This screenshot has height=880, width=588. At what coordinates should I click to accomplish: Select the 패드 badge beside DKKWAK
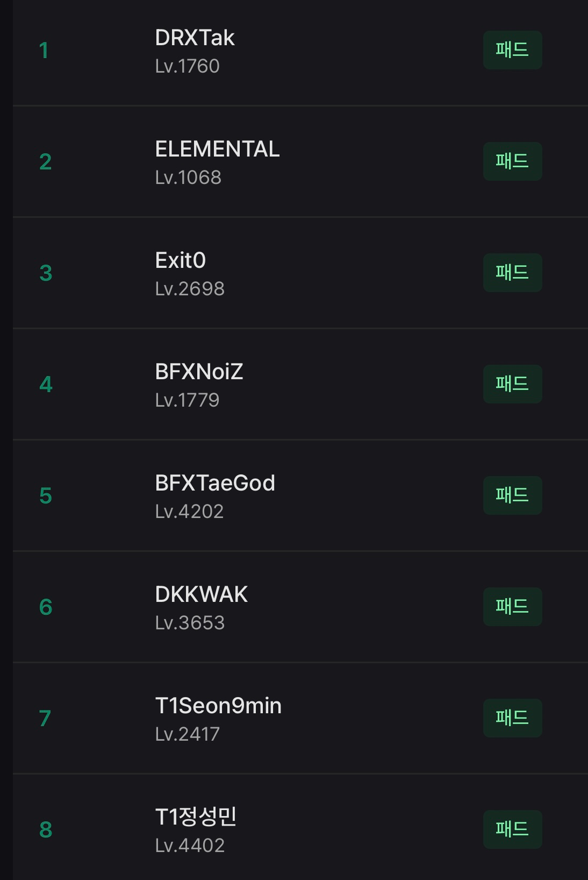(512, 607)
